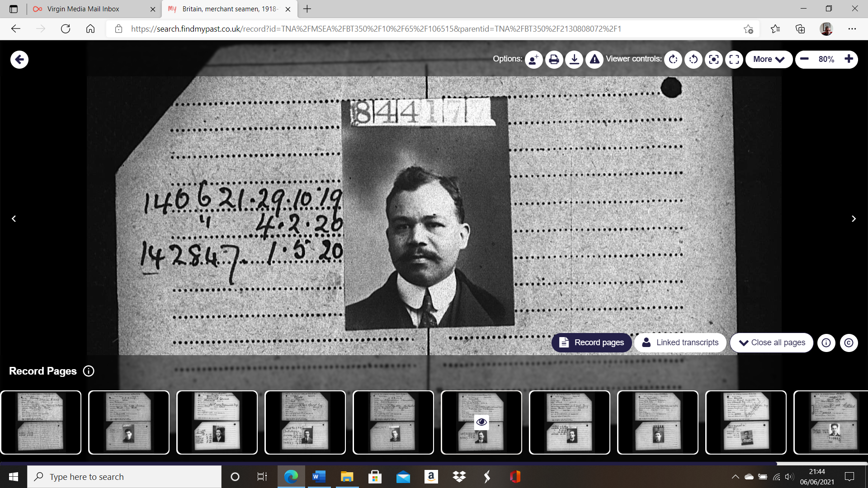868x488 pixels.
Task: Go to browser home page
Action: coord(90,29)
